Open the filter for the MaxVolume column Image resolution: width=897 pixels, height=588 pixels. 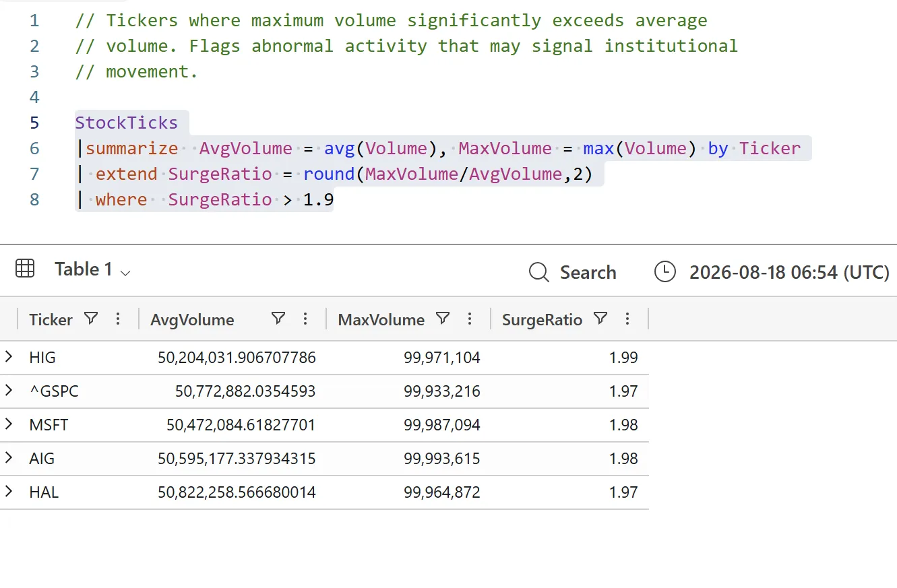pos(443,319)
